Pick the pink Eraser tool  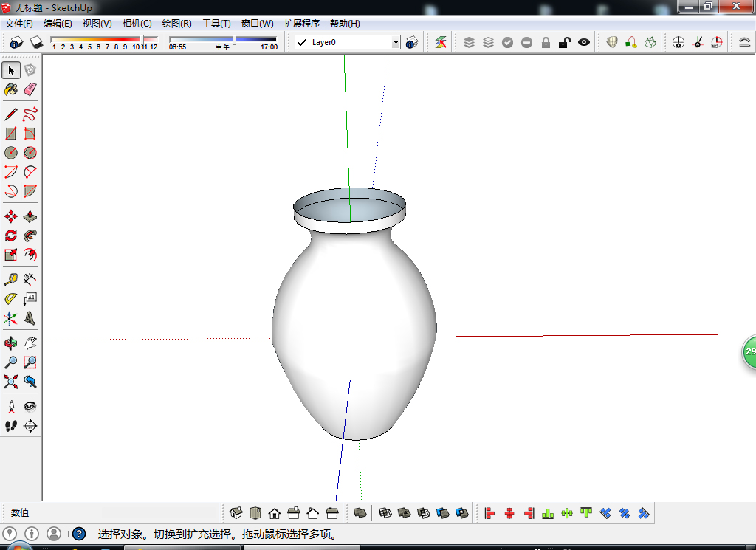coord(30,89)
